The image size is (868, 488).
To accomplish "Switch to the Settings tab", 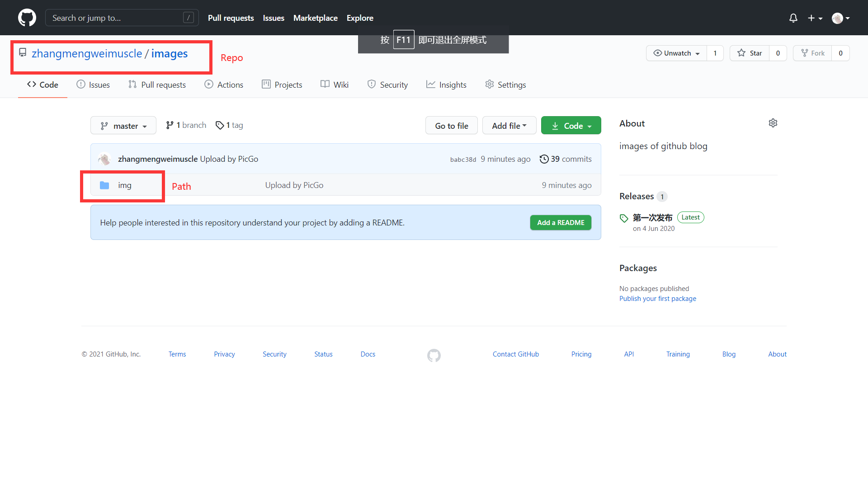I will point(505,84).
